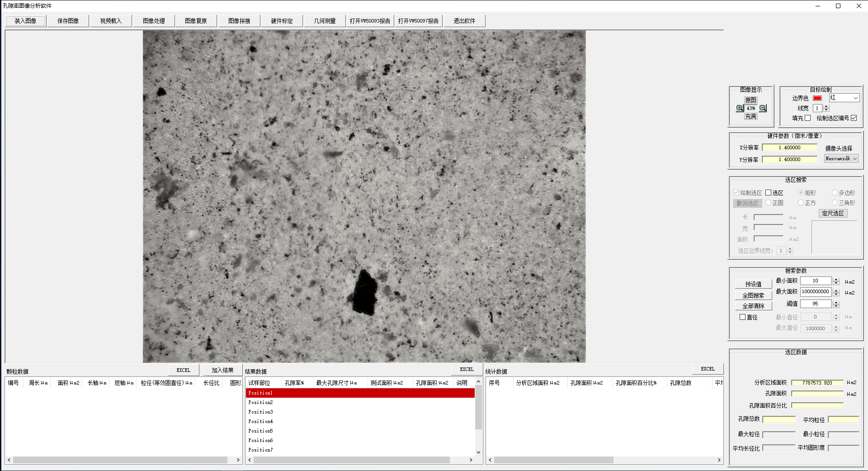Select Position1 row in results
The height and width of the screenshot is (471, 868).
coord(360,393)
